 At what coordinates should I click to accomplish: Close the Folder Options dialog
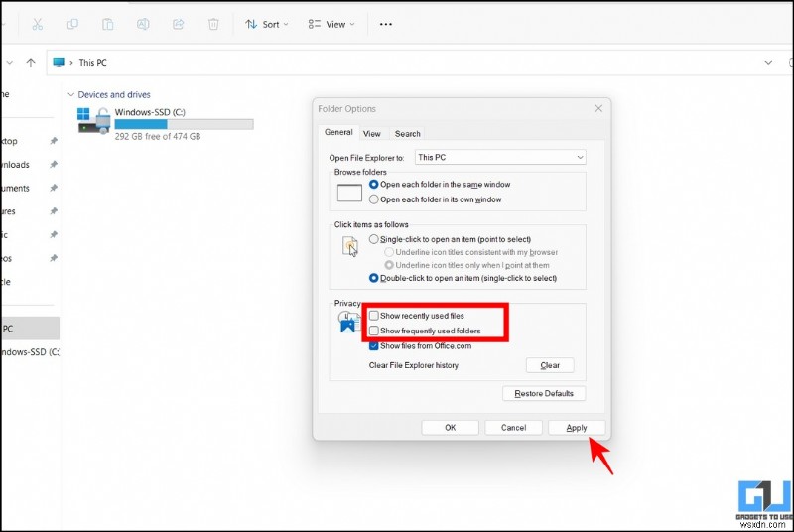[x=598, y=108]
